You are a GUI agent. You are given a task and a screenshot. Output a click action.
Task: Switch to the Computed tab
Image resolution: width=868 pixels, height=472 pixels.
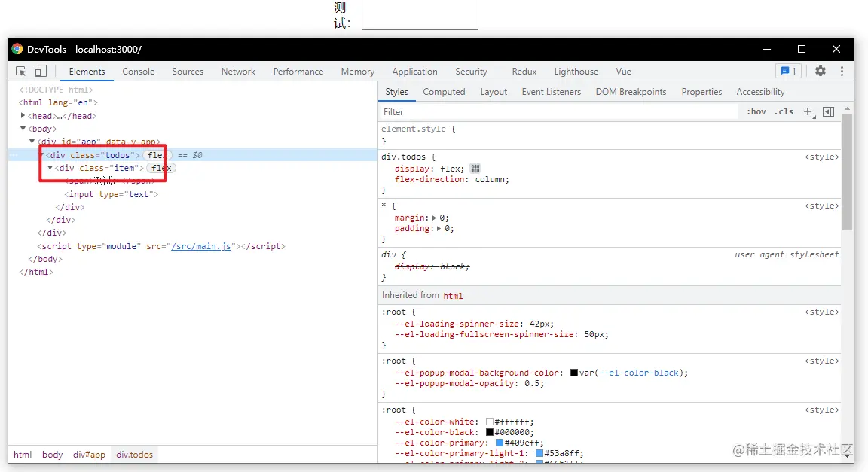pos(444,91)
